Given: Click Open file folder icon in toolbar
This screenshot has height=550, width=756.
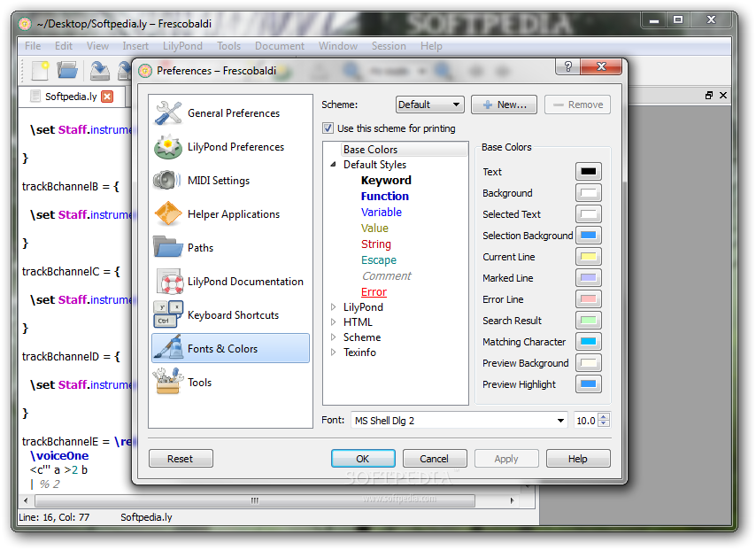Looking at the screenshot, I should [67, 71].
